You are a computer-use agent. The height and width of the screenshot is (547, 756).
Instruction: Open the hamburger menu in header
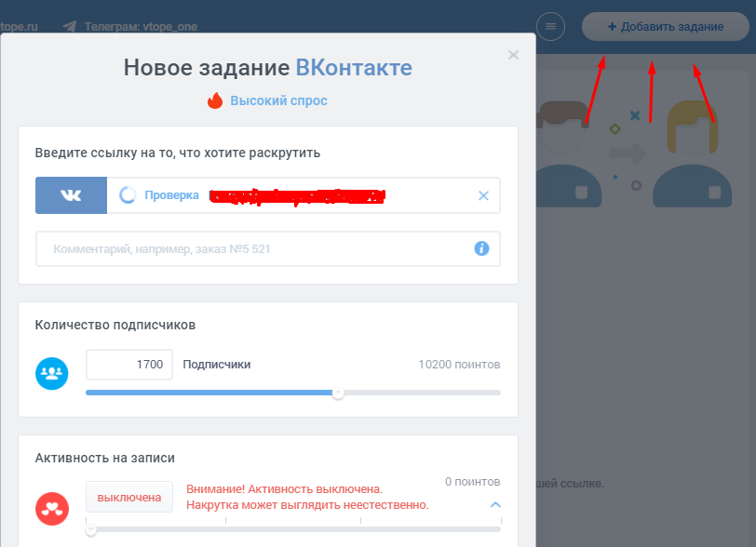[550, 26]
